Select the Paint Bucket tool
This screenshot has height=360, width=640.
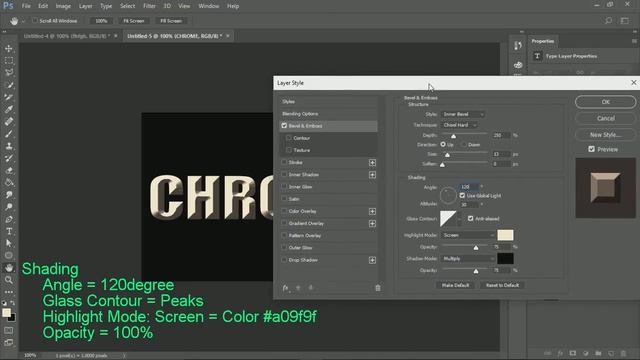(x=9, y=182)
